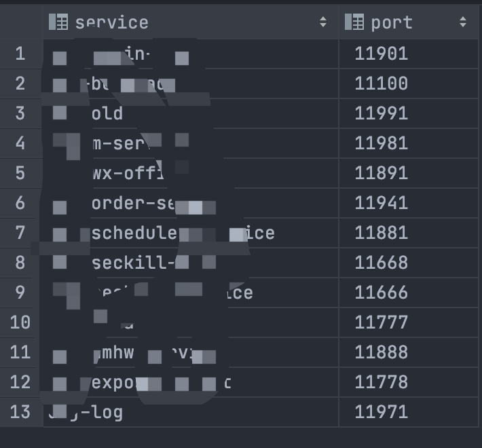Select the seckill service cell in row 8

click(x=133, y=263)
